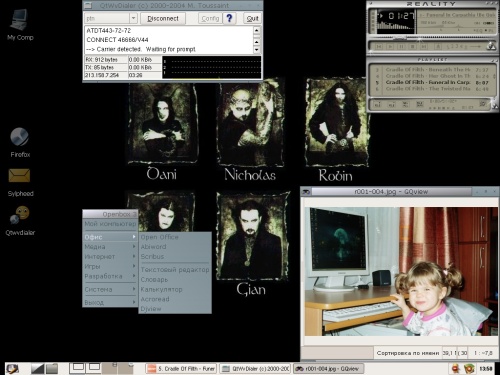Click Сортировка по имени in GQview status bar

coord(408,353)
